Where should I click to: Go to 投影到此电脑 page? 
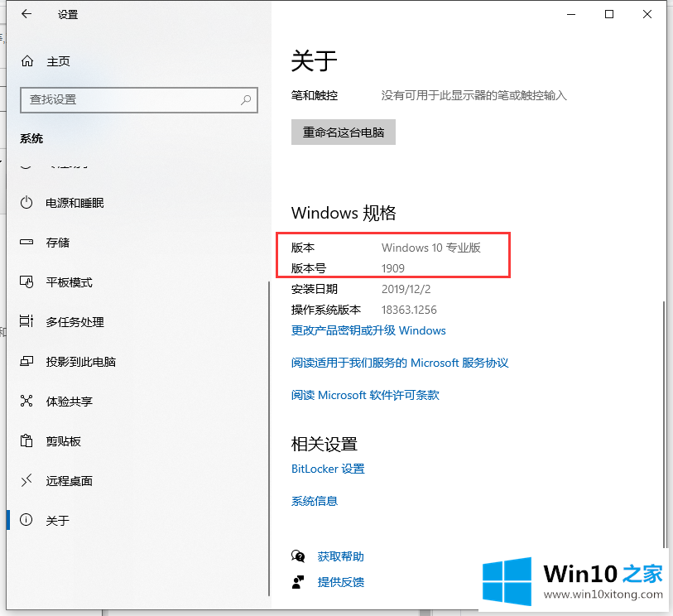point(80,362)
